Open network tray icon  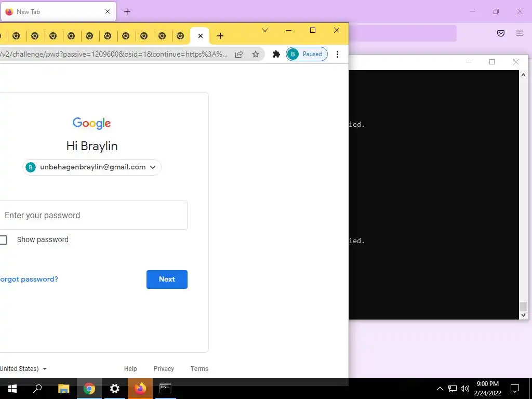tap(453, 389)
